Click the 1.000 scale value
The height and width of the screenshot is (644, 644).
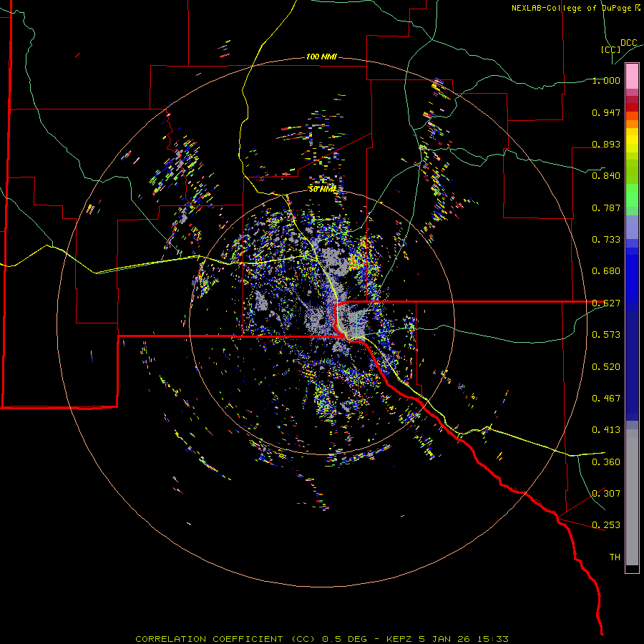coord(606,80)
